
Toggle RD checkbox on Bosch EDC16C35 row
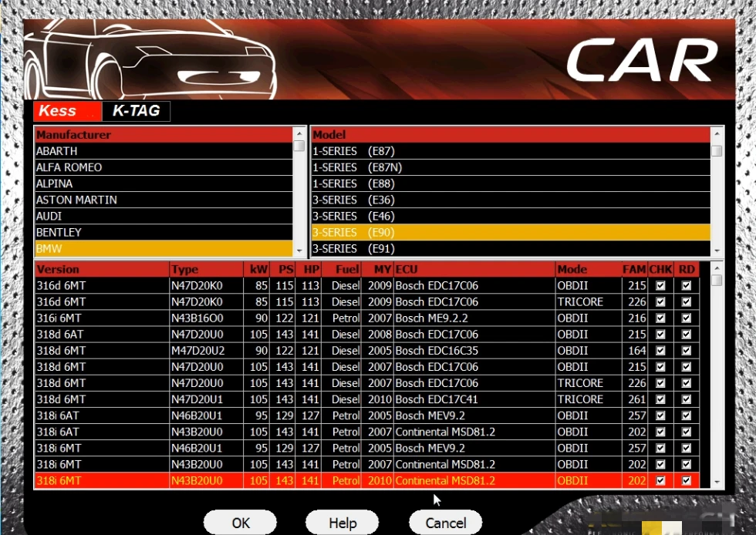coord(686,351)
